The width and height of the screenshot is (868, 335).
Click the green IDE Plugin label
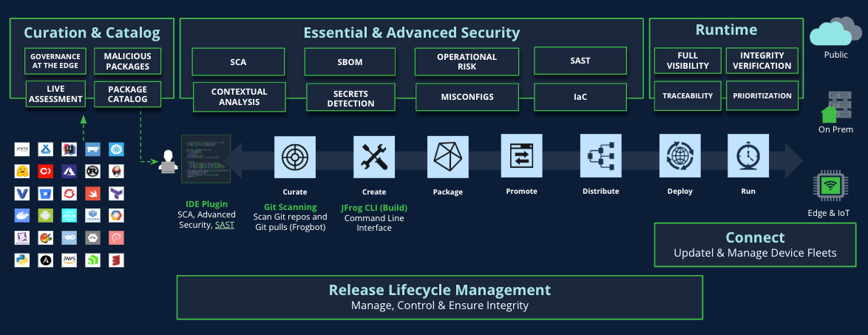(206, 204)
